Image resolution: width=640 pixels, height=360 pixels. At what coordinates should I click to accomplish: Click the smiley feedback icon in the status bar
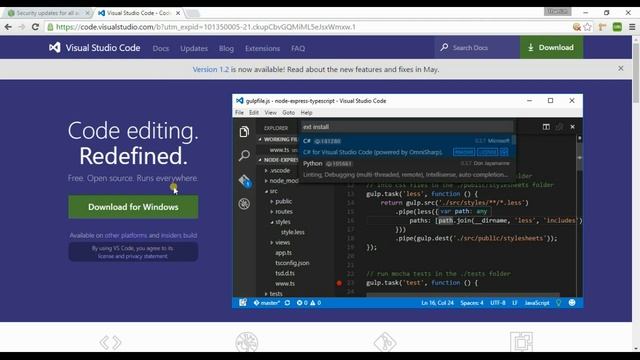click(572, 302)
